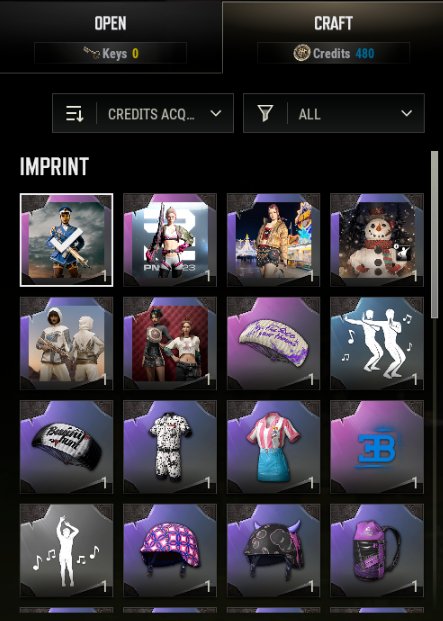
Task: Pick the white patterned pajama set imprint
Action: [170, 447]
